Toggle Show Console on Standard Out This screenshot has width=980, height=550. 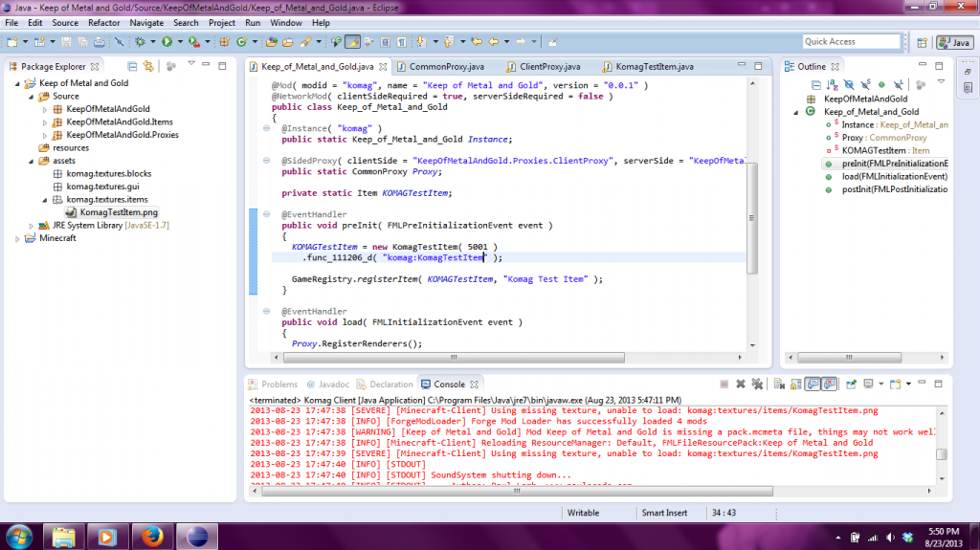(813, 384)
